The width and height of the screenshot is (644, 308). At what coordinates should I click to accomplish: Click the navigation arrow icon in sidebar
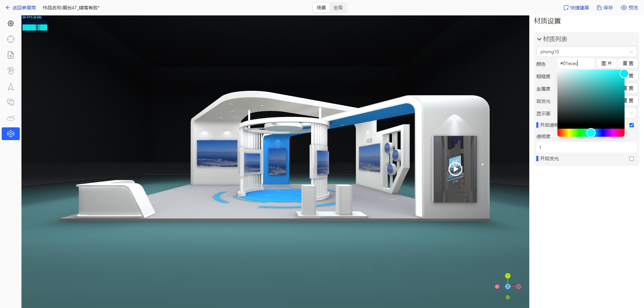click(x=11, y=87)
